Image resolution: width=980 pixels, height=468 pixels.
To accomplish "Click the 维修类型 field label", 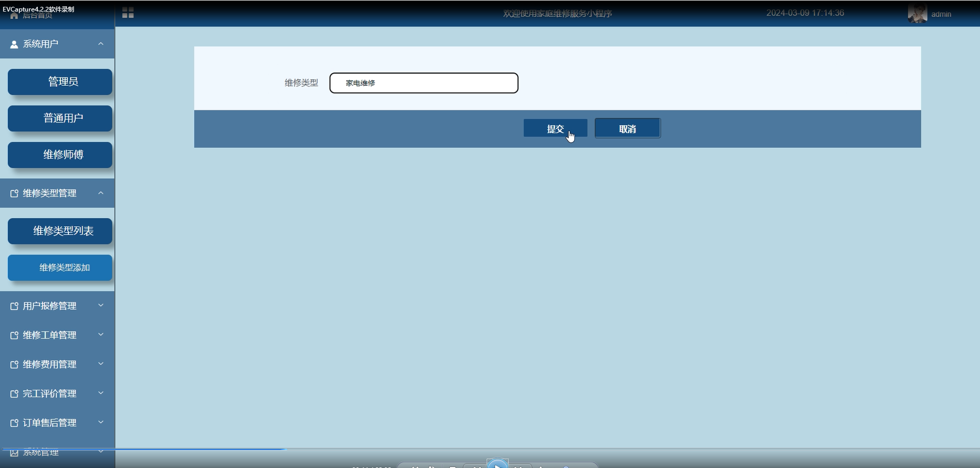I will point(301,83).
